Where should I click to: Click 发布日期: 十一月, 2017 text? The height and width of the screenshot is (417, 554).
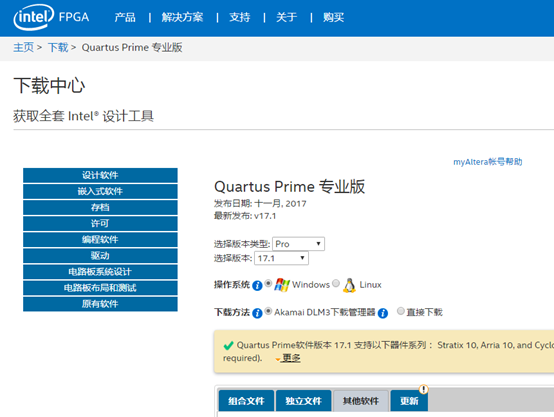(260, 204)
